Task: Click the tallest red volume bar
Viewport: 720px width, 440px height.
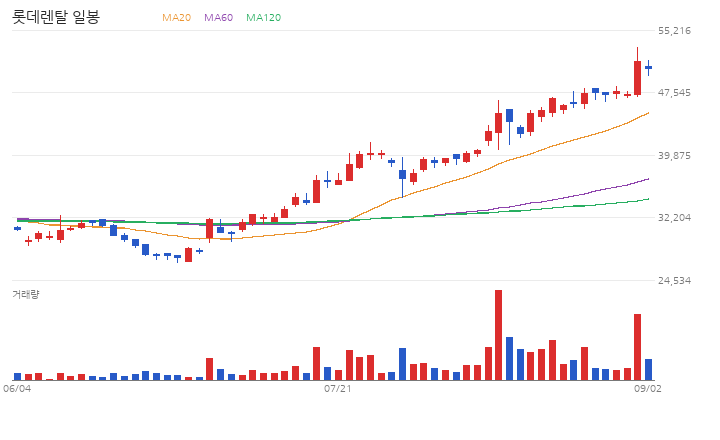Action: tap(498, 335)
